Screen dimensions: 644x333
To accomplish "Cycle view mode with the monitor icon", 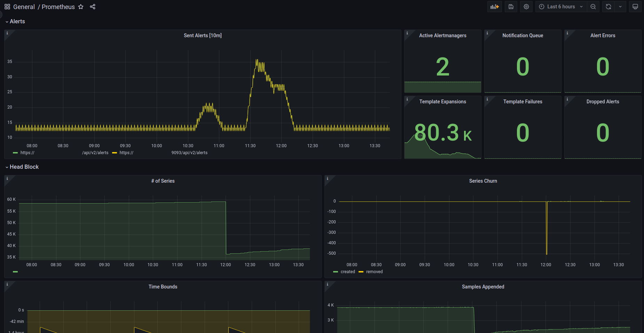I will 635,7.
